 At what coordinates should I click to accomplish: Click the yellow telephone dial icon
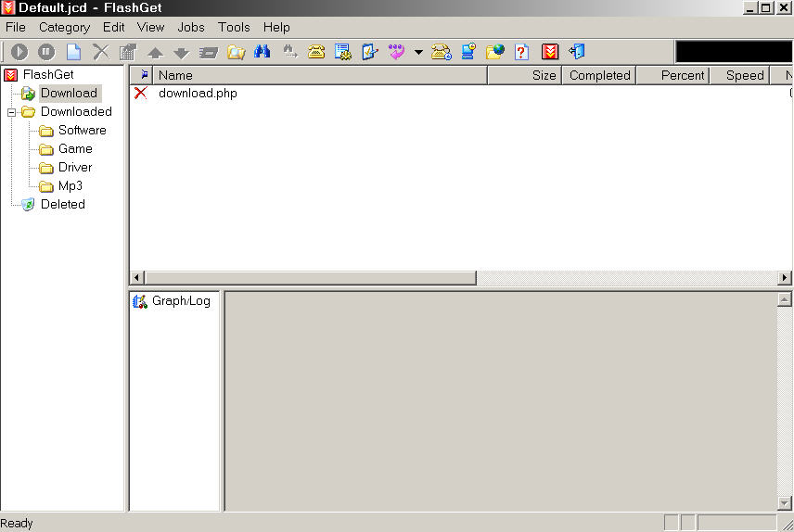(x=316, y=52)
